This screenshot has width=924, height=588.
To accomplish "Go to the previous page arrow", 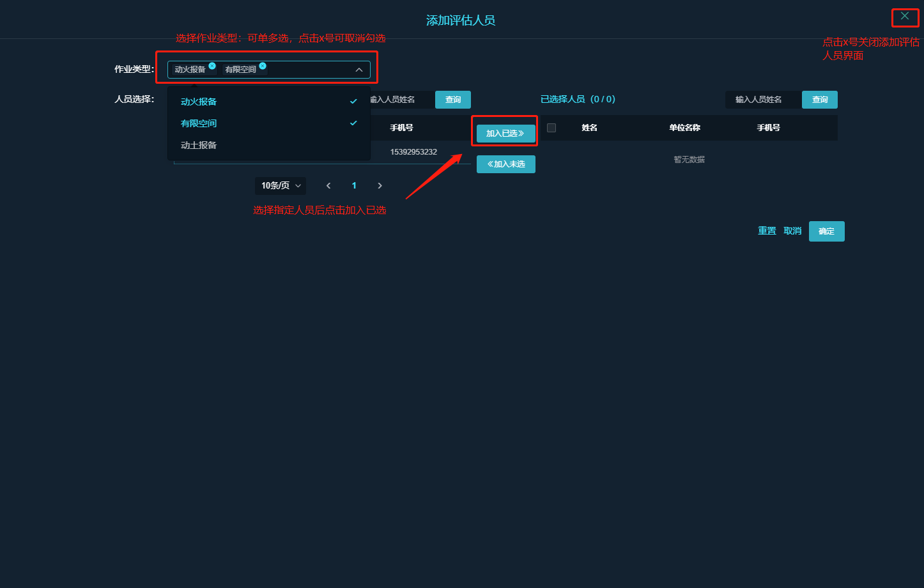I will [x=328, y=186].
